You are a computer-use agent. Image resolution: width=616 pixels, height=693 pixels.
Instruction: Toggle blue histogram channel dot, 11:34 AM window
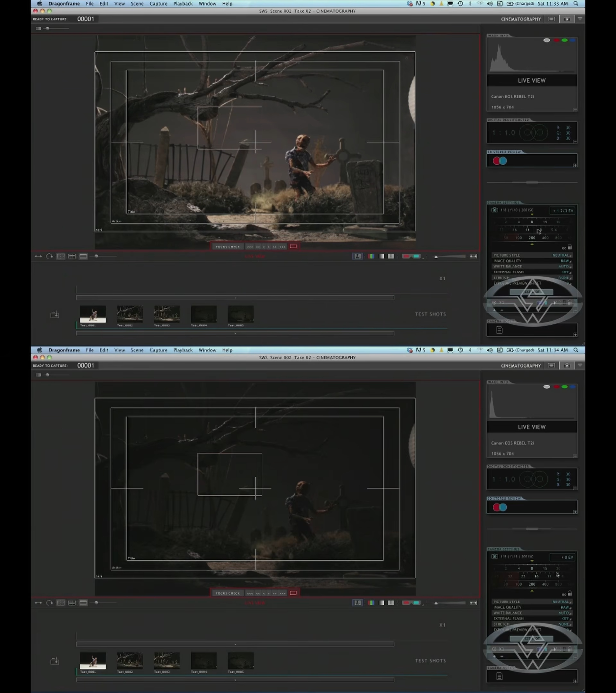click(x=572, y=387)
